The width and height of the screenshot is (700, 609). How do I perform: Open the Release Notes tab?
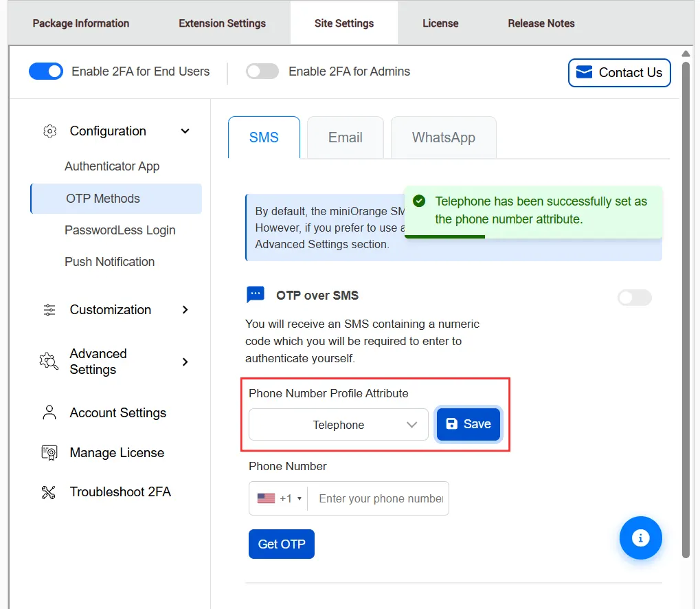pyautogui.click(x=541, y=23)
